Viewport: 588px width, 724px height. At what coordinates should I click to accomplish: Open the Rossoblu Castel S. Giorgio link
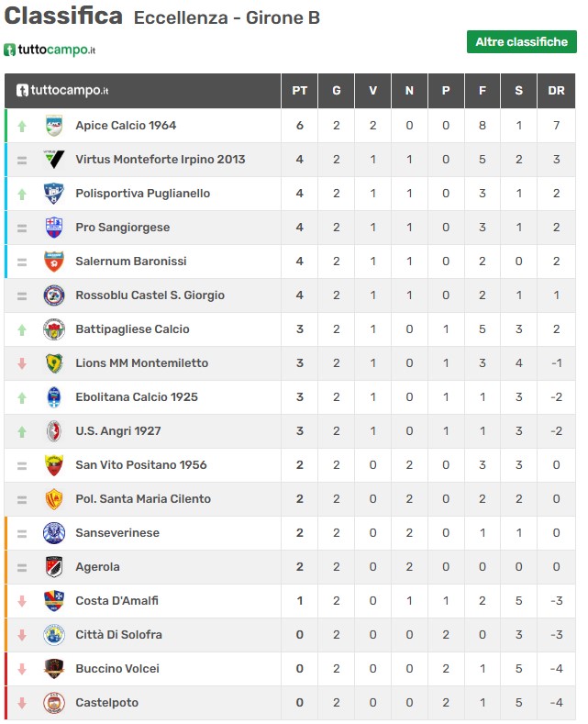[x=150, y=295]
